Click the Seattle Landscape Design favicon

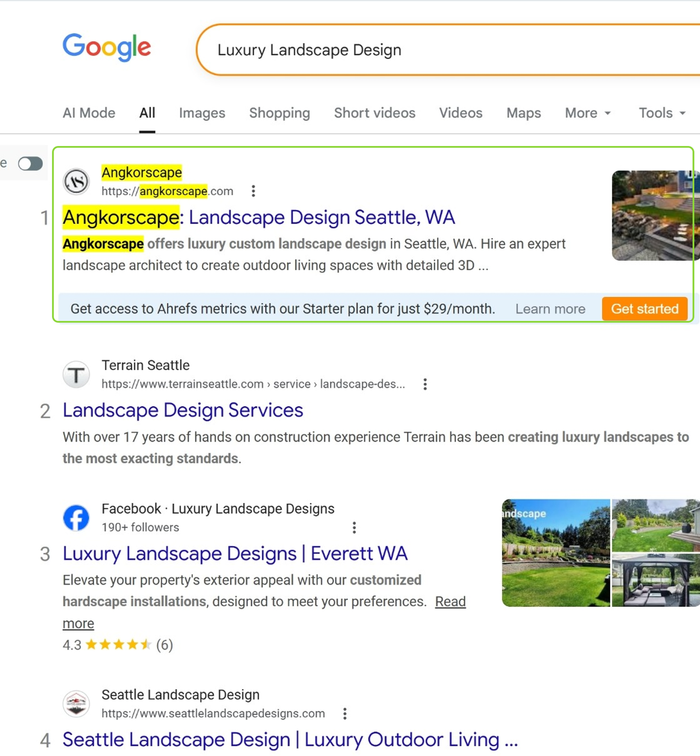click(76, 704)
